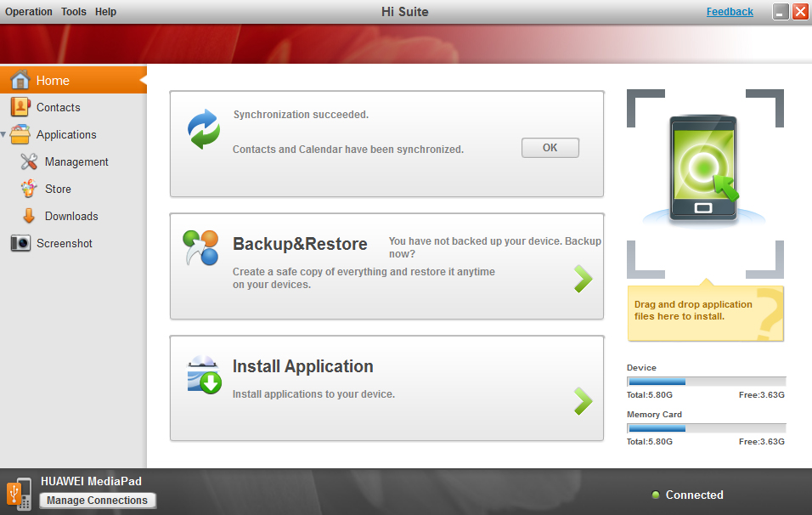Click the Screenshot camera icon

pos(20,243)
